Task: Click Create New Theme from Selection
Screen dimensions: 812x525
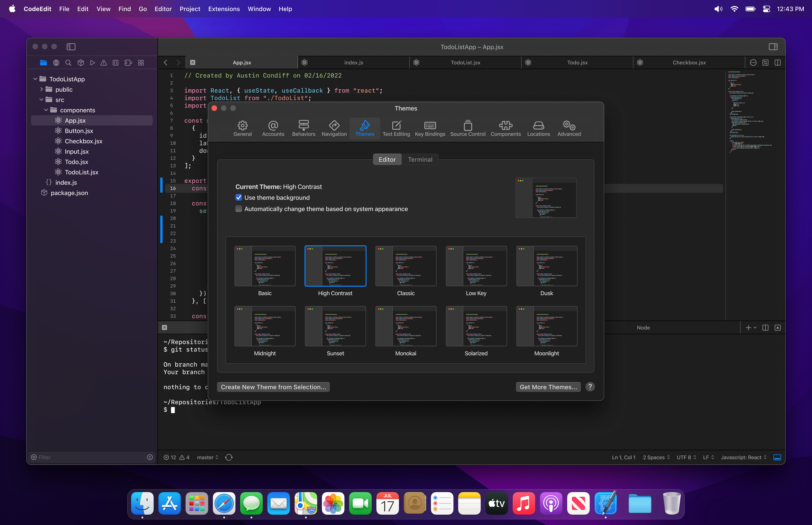Action: [x=273, y=387]
